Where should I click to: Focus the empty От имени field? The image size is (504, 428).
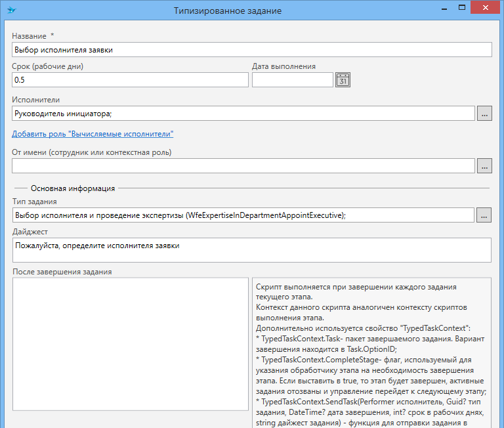click(243, 166)
